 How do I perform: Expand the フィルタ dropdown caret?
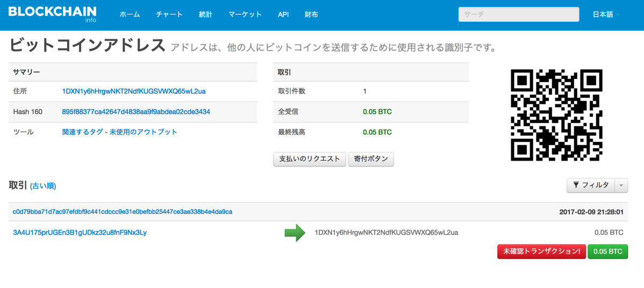[x=621, y=185]
